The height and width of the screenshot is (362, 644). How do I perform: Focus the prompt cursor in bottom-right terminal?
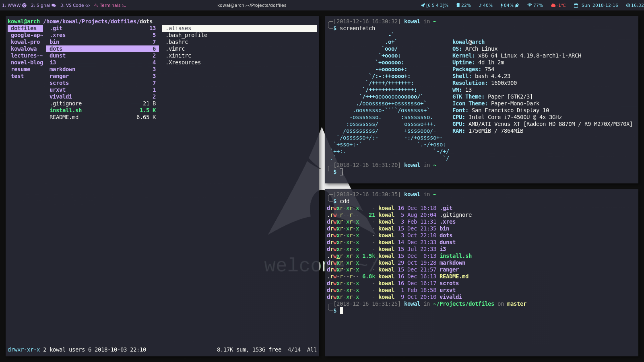[341, 311]
